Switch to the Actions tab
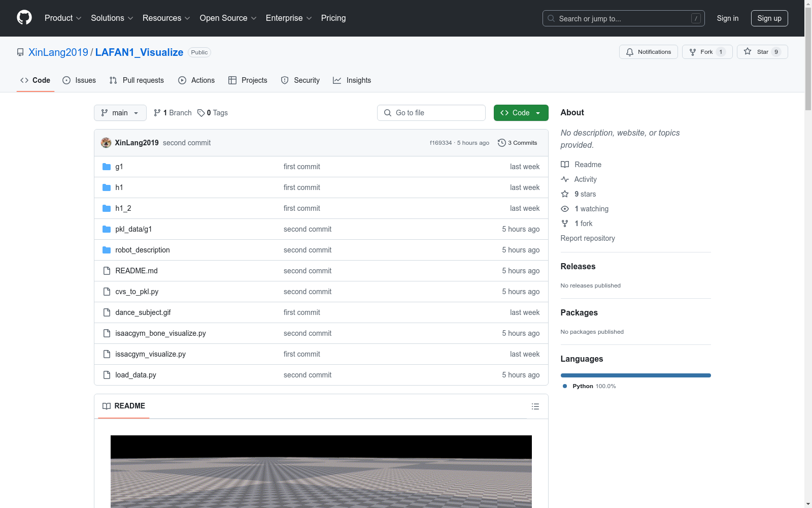Screen dimensions: 812x508 [196, 80]
